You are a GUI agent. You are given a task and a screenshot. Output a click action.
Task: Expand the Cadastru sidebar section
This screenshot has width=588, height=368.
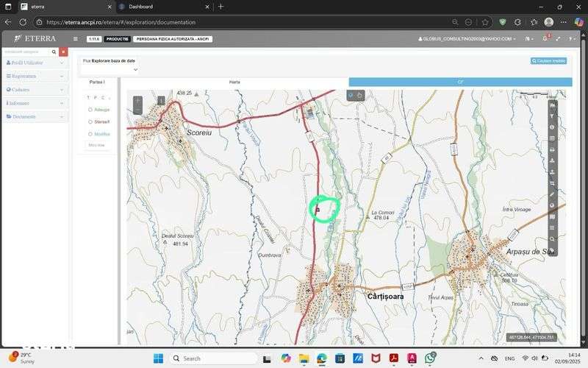(x=35, y=90)
